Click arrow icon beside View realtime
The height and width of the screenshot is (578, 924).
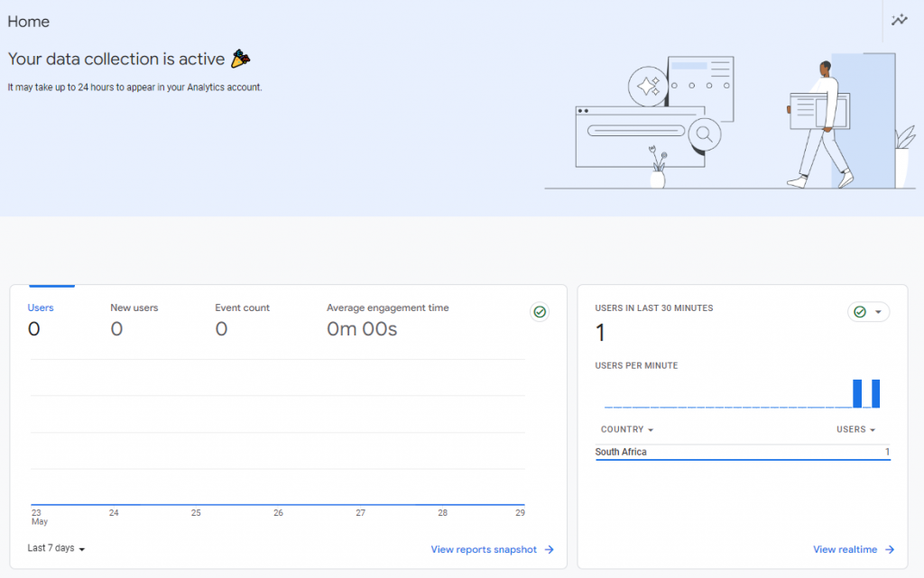(x=890, y=550)
